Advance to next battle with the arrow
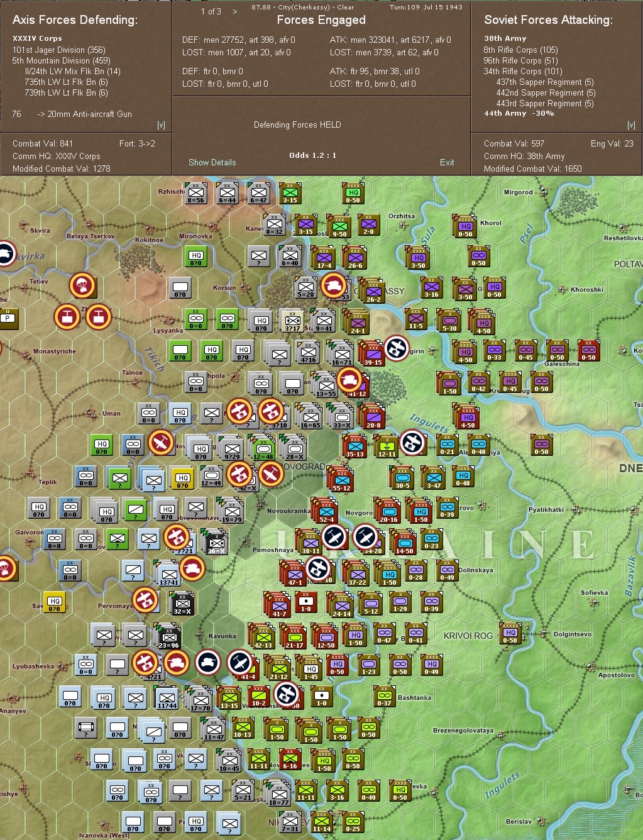The height and width of the screenshot is (840, 643). 233,11
